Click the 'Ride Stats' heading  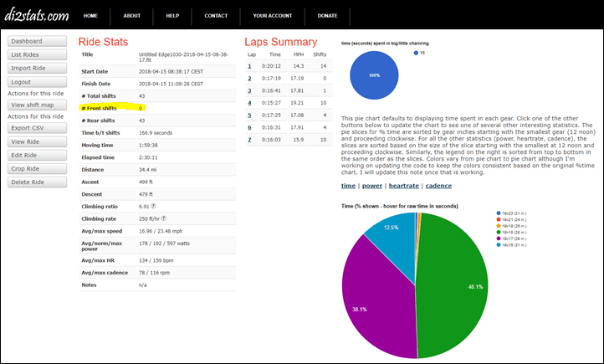click(103, 42)
